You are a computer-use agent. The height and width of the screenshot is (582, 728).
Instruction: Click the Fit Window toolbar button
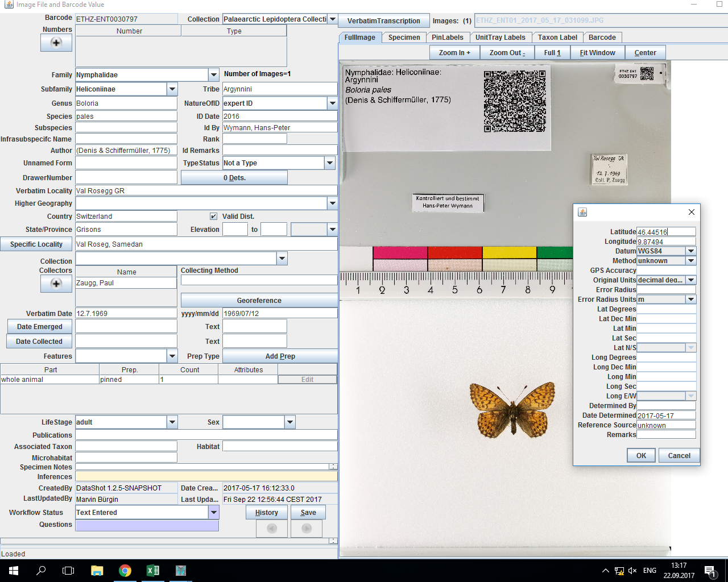tap(597, 52)
